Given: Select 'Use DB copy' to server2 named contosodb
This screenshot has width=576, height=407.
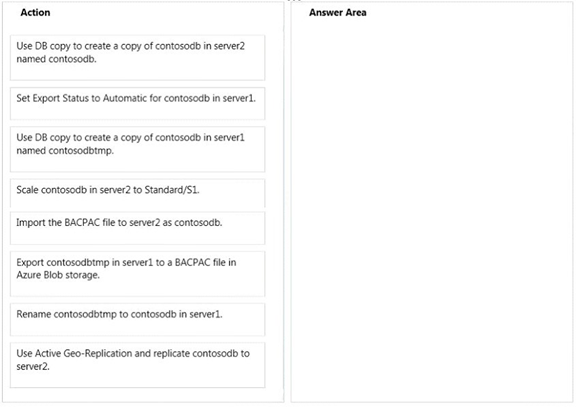Looking at the screenshot, I should coord(137,58).
